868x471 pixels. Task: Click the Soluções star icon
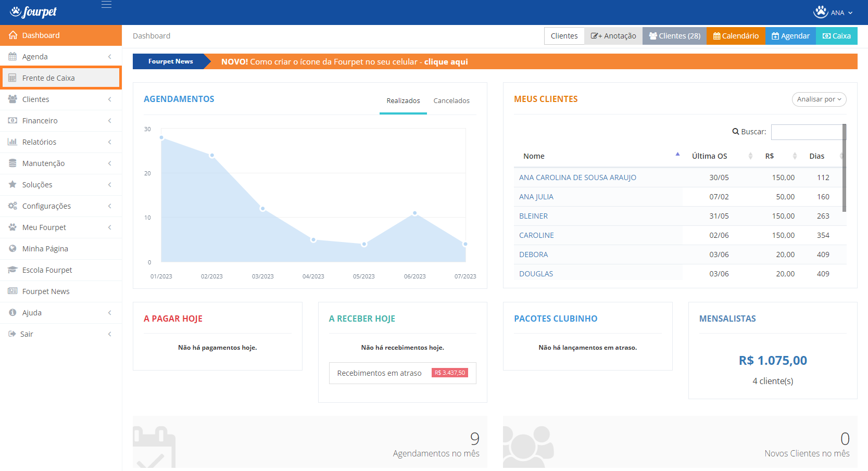12,185
